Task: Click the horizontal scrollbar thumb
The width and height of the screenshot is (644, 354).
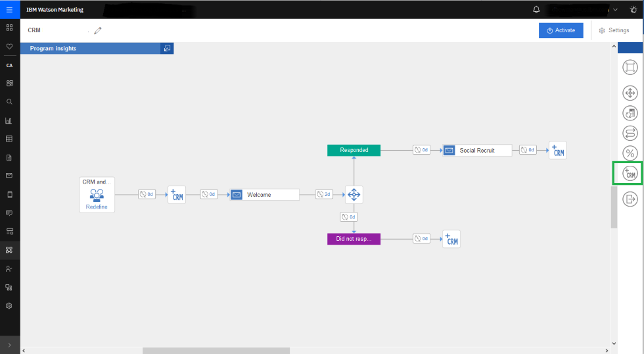Action: (x=216, y=351)
